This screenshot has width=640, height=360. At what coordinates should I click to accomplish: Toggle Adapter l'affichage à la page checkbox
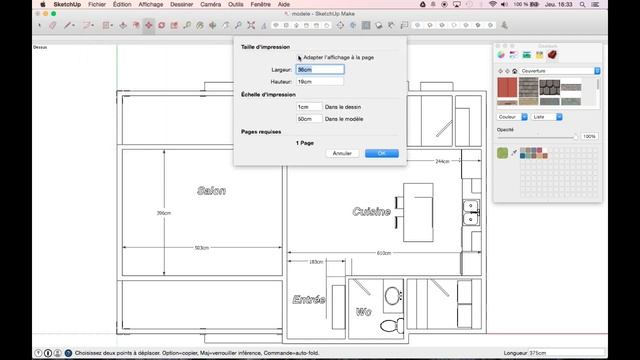[x=299, y=58]
